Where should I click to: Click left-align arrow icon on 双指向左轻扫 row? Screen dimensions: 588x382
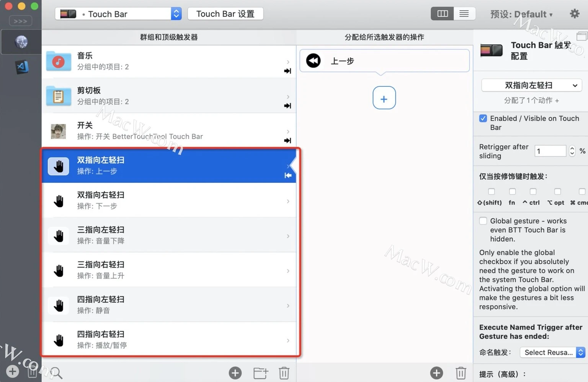[x=288, y=175]
